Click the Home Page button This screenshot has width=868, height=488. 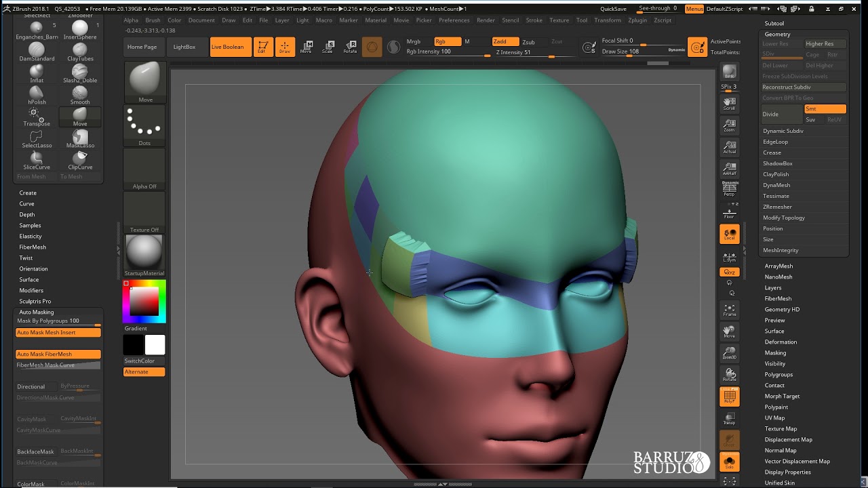pos(142,47)
